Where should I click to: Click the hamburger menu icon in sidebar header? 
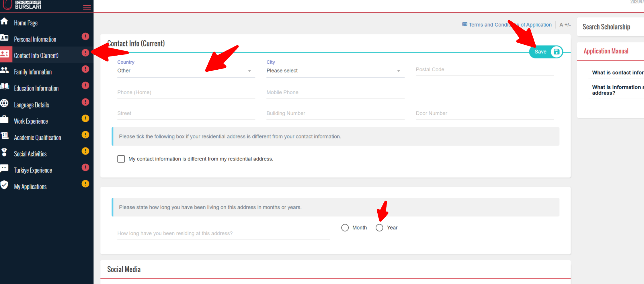click(x=87, y=7)
